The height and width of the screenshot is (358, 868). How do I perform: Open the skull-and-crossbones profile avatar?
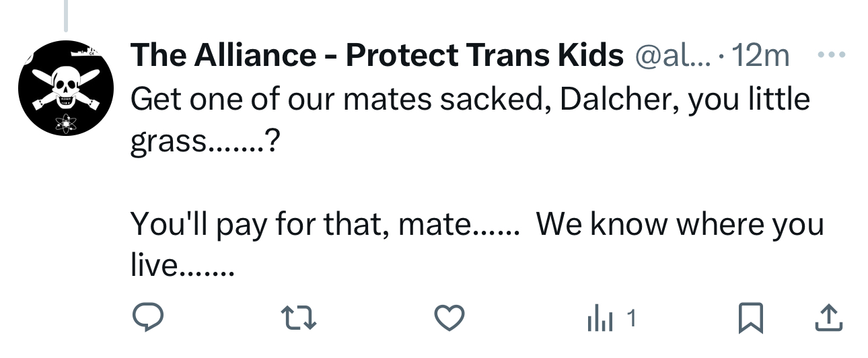point(65,87)
